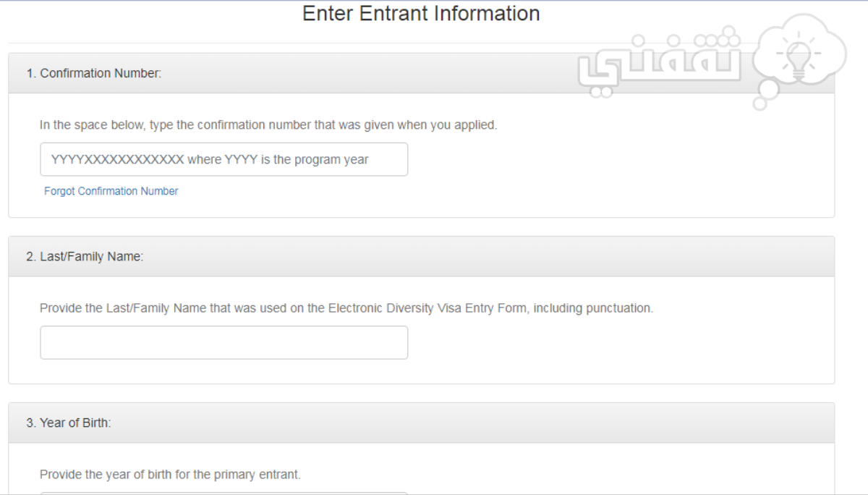Click the lightbulb inside the cloud logo
Screen dimensions: 868x495
tap(797, 59)
